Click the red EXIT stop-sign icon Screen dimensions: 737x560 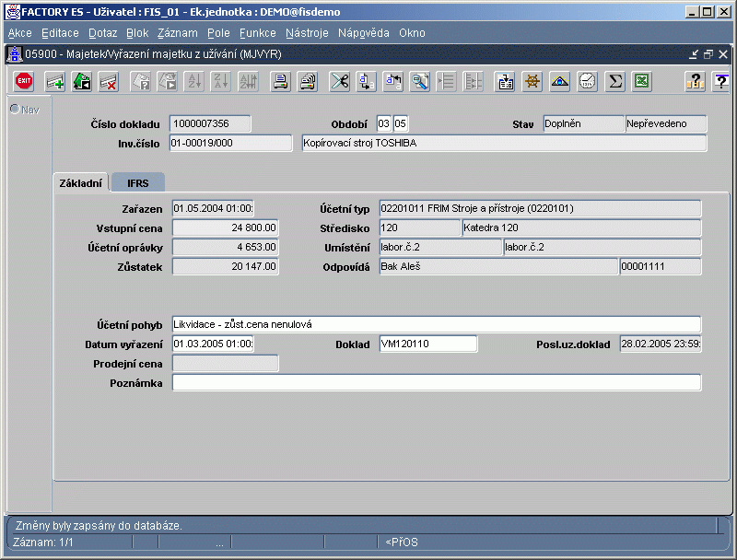(24, 81)
